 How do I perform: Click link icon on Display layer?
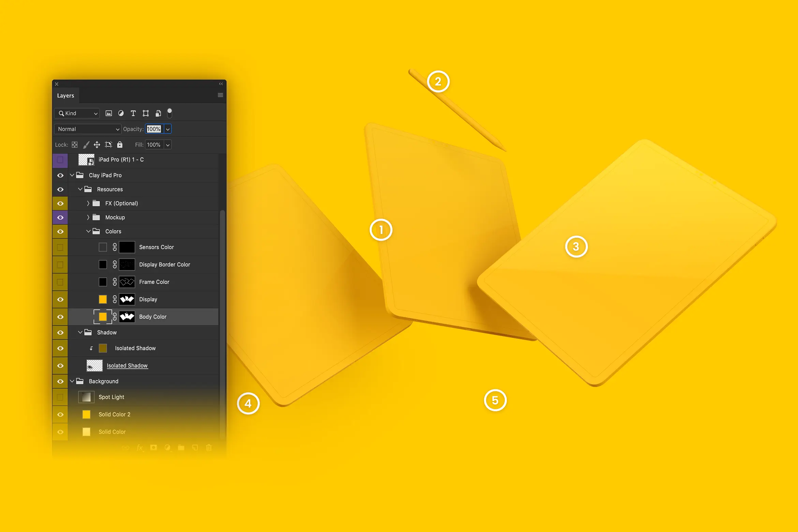coord(115,299)
